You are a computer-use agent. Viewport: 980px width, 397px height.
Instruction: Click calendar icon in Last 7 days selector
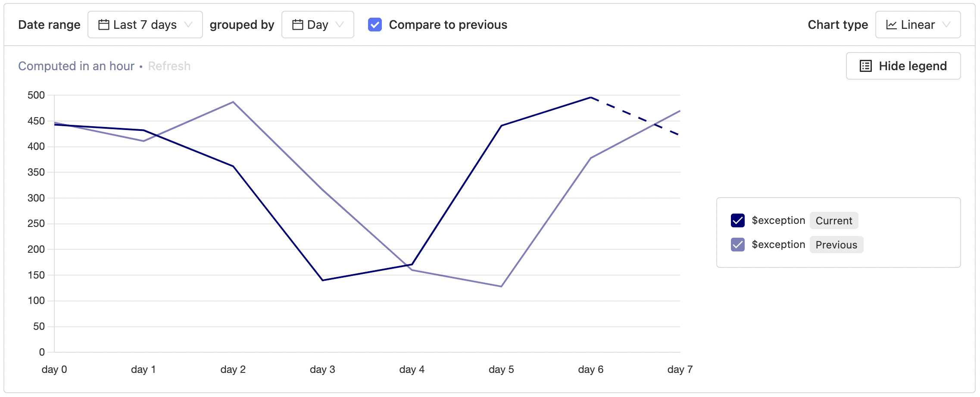(103, 25)
